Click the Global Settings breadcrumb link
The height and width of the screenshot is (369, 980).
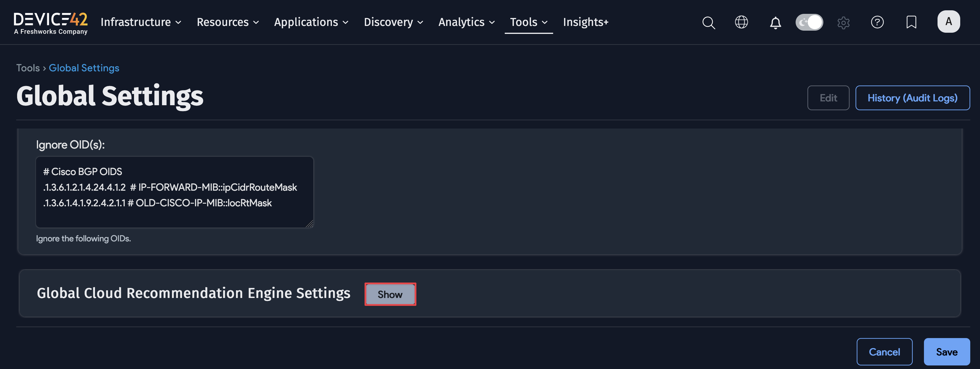coord(84,68)
